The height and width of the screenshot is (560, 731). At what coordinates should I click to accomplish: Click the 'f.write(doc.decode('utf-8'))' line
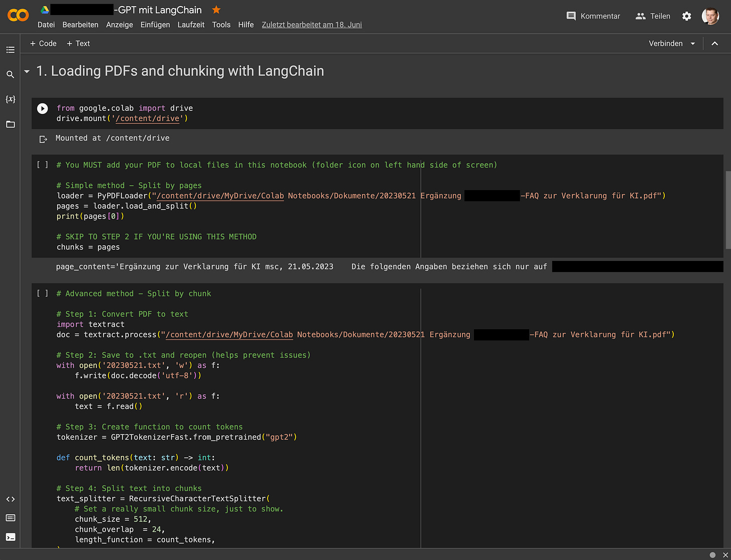tap(138, 375)
